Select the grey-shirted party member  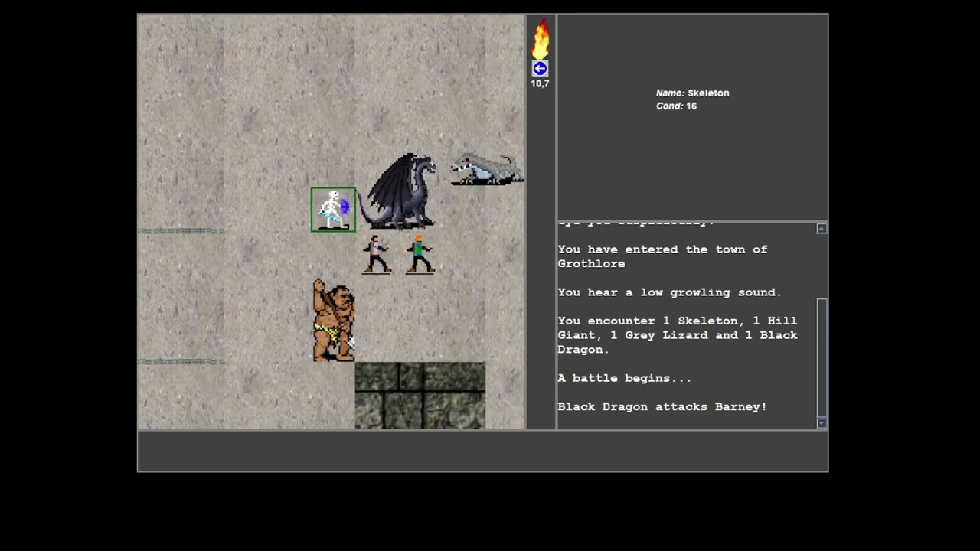376,254
